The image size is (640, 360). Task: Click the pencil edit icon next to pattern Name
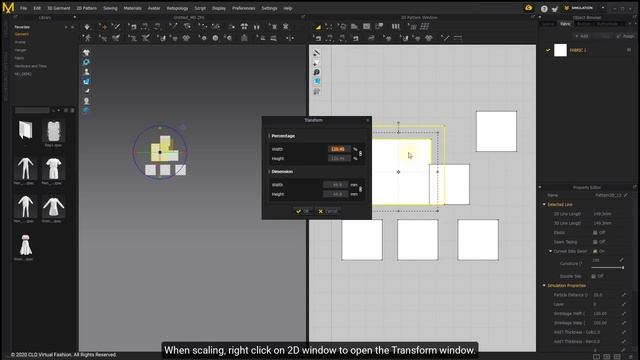(x=626, y=195)
